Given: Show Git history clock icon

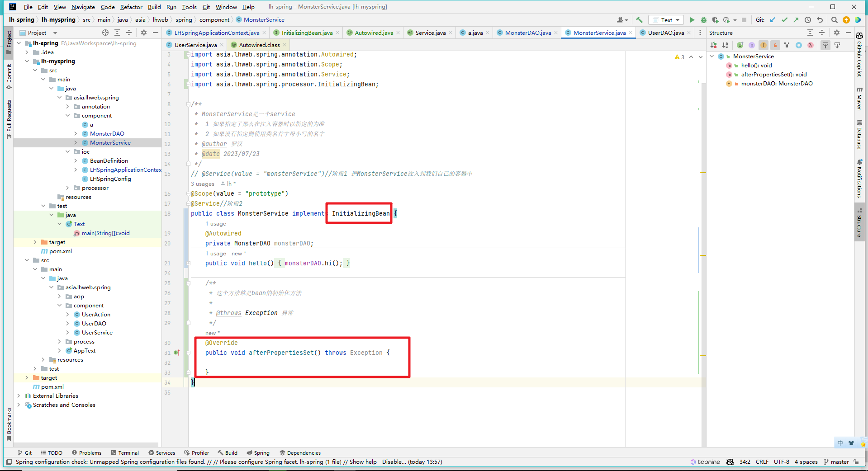Looking at the screenshot, I should coord(808,20).
